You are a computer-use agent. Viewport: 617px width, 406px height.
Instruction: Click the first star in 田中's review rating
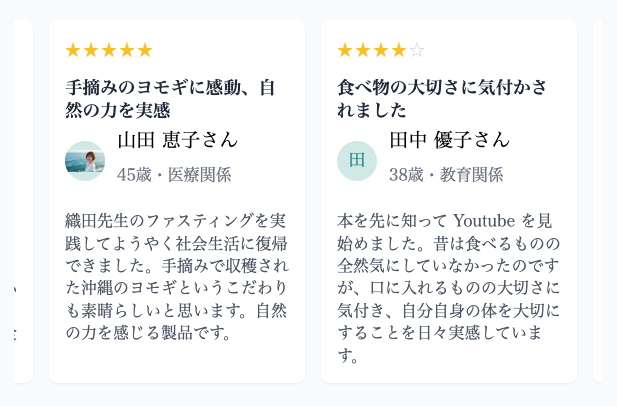click(345, 50)
